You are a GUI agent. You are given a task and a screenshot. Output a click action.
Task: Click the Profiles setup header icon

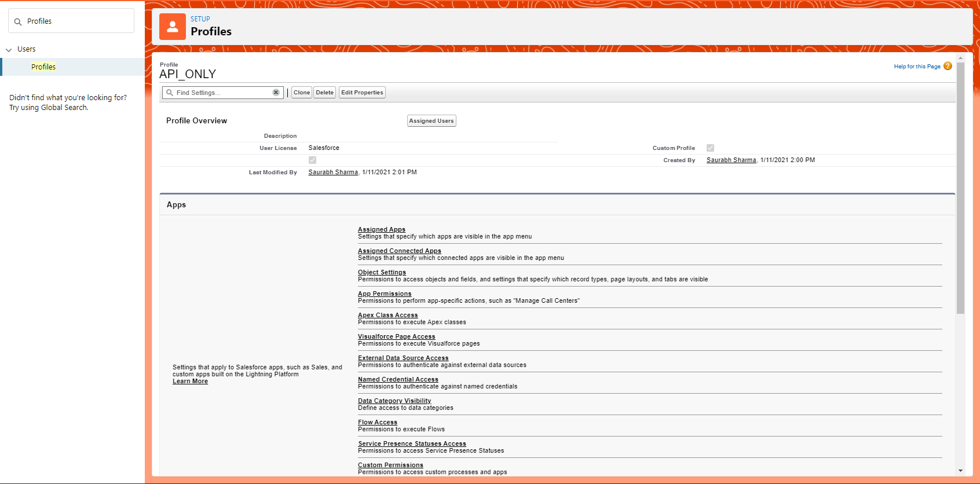(173, 27)
